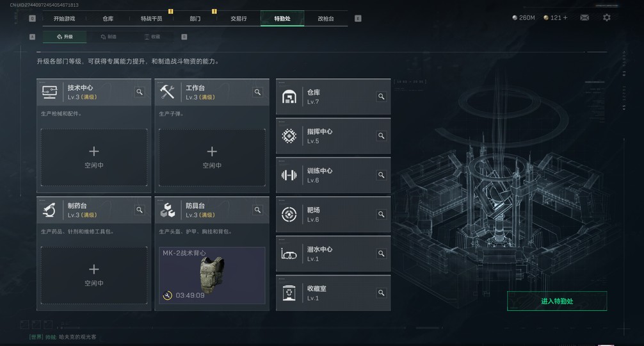Select the 训练中心 Lv.6 department card

click(x=333, y=175)
